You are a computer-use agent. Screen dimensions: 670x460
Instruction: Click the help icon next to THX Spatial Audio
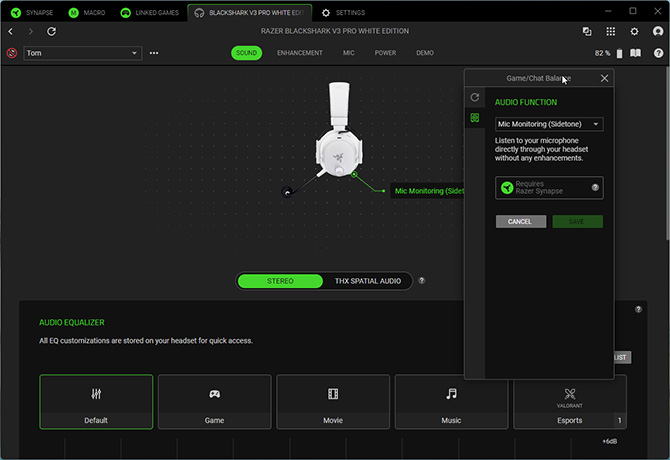pos(421,281)
